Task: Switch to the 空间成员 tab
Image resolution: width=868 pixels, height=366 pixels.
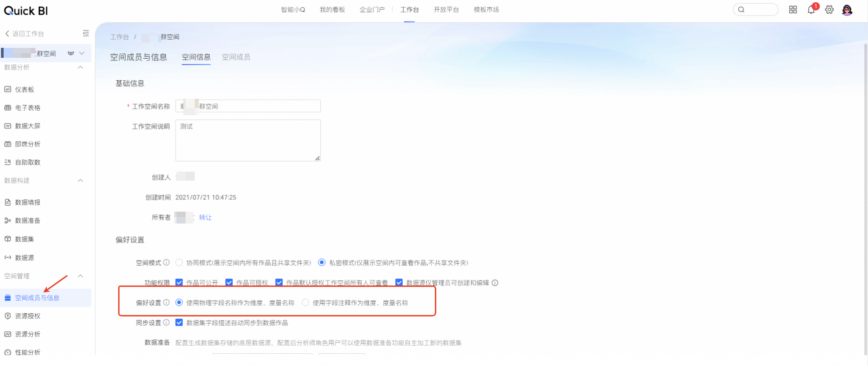Action: click(236, 57)
